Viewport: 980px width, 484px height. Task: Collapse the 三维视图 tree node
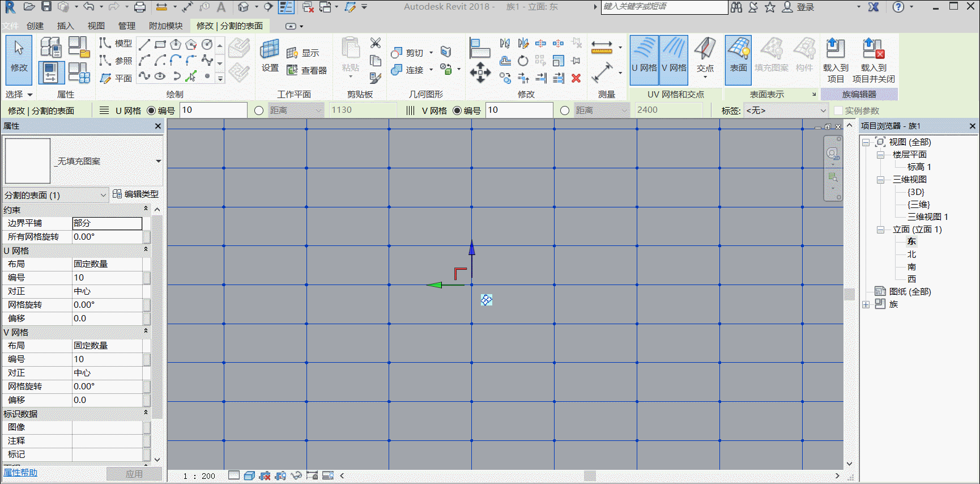tap(880, 180)
